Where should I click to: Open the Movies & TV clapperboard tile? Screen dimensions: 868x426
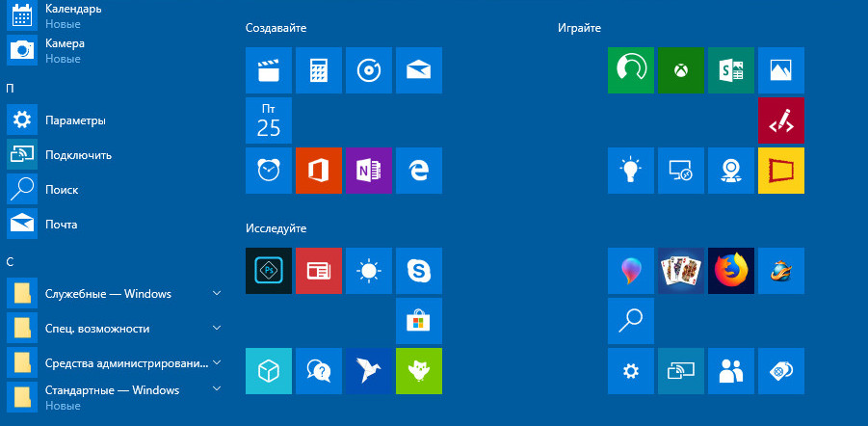(269, 70)
